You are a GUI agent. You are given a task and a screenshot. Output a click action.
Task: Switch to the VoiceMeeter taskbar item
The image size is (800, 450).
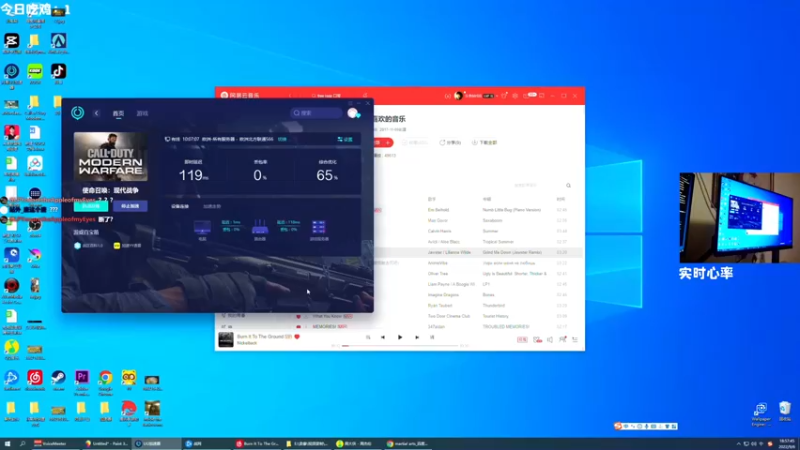click(x=55, y=444)
